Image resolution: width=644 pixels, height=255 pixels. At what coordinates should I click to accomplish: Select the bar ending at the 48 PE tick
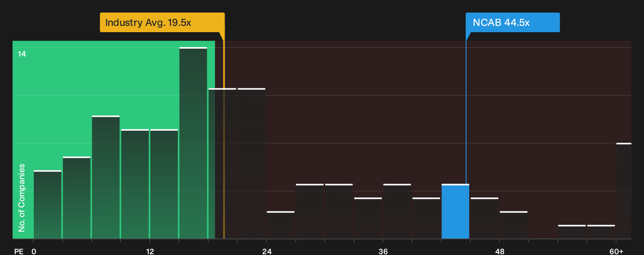(x=485, y=218)
